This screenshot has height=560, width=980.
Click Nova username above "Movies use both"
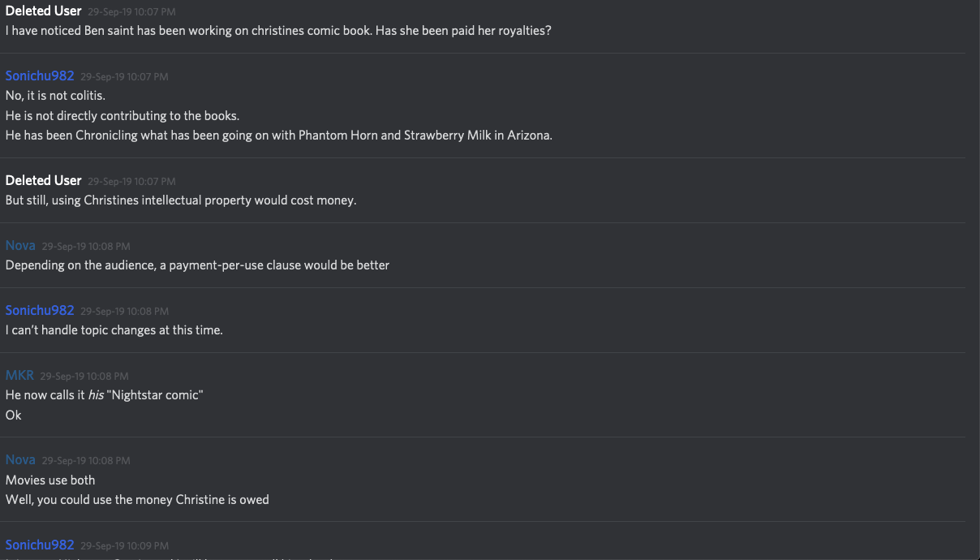tap(20, 459)
